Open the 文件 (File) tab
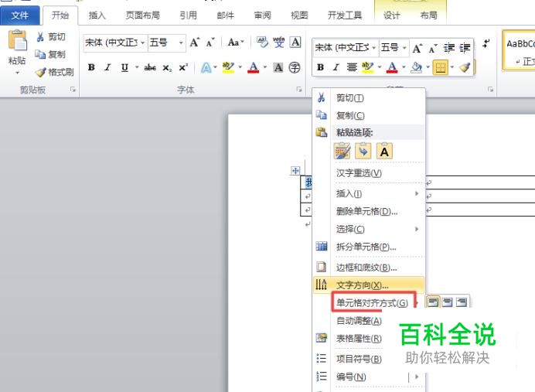The width and height of the screenshot is (535, 392). coord(20,15)
